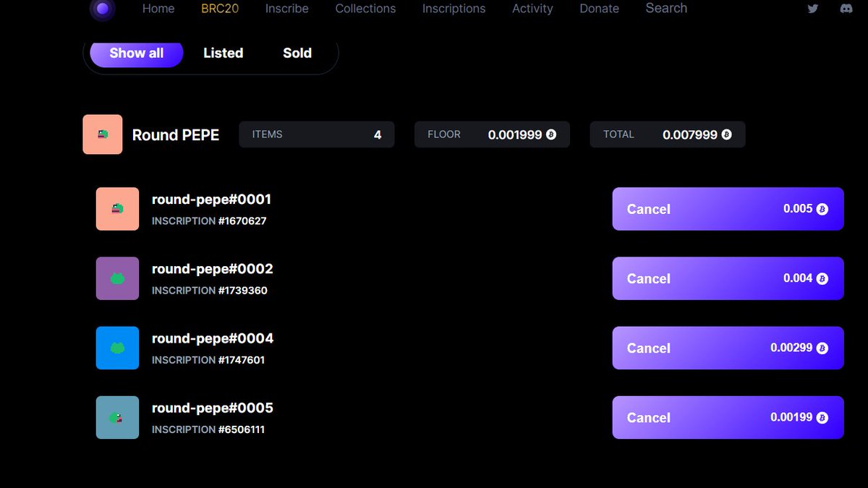The height and width of the screenshot is (488, 868).
Task: Open the Twitter icon link
Action: pos(813,9)
